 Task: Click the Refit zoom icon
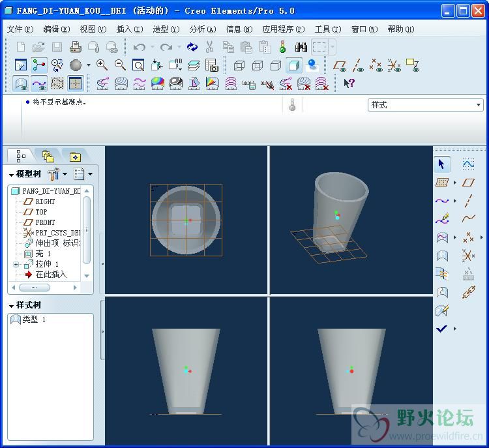(x=138, y=65)
